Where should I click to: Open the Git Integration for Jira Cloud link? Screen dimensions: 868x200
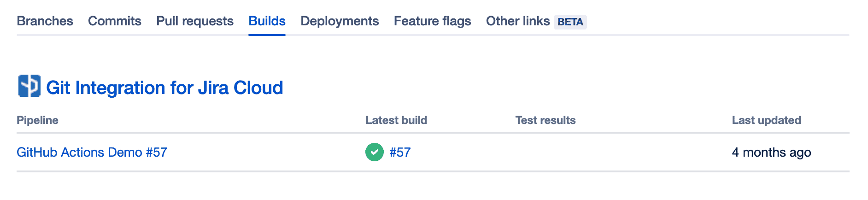(x=164, y=88)
